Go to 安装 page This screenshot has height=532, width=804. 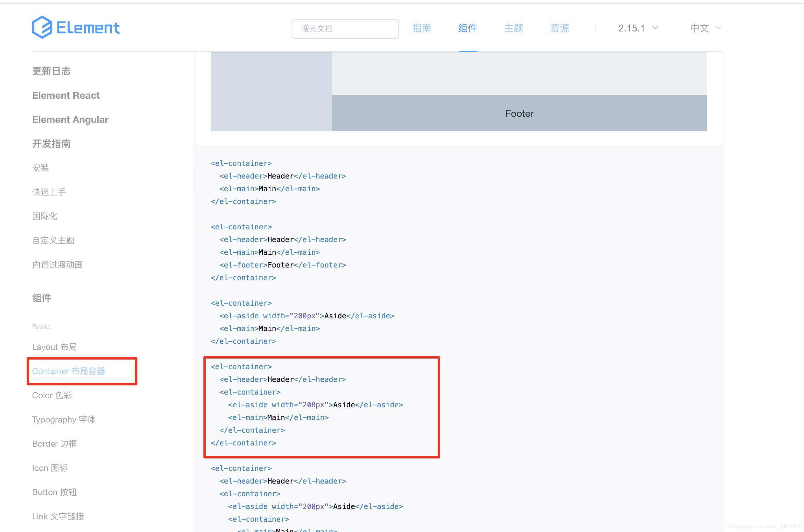[40, 168]
